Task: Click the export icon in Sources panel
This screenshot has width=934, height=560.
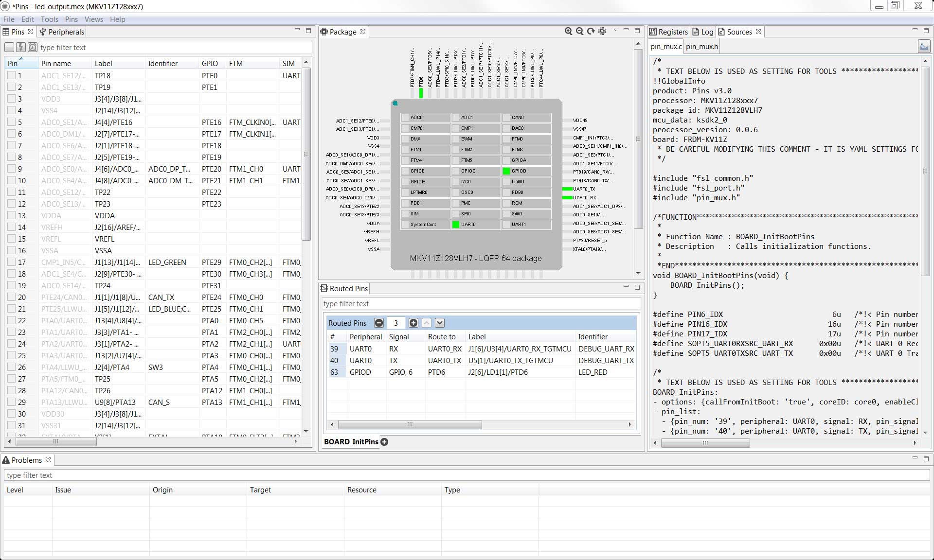Action: coord(923,47)
